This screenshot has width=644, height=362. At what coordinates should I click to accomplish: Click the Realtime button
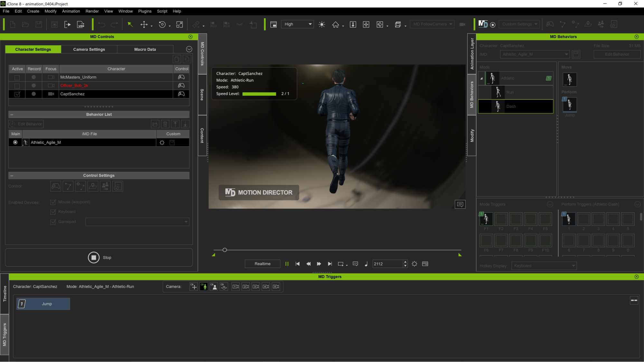click(x=262, y=264)
